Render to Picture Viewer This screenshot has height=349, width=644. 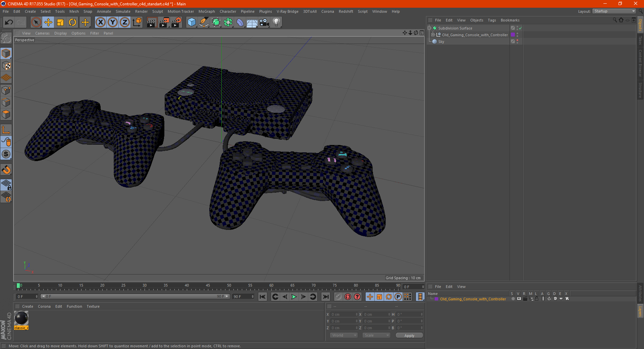(x=164, y=22)
